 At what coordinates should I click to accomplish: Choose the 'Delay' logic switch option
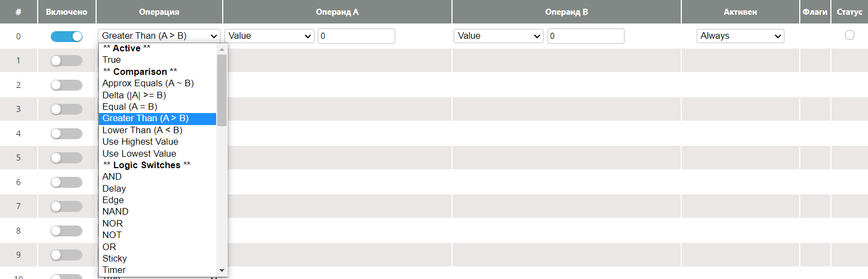[x=114, y=189]
